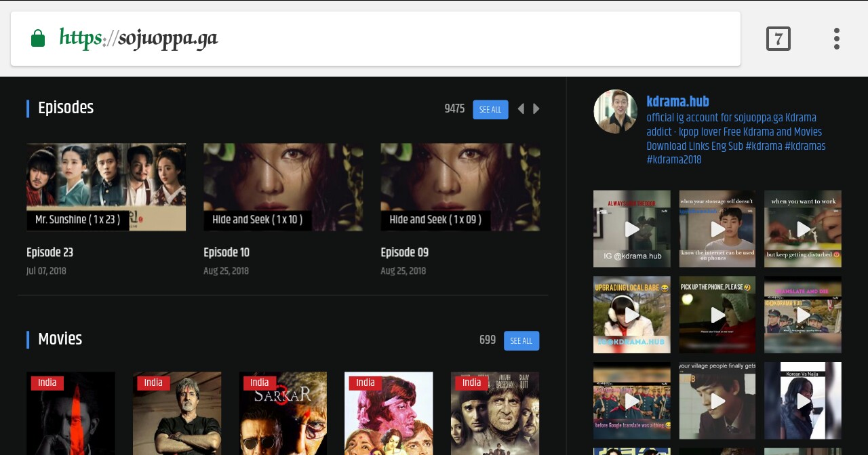Click the India tag on the Sarkar poster
The height and width of the screenshot is (455, 868).
(x=260, y=383)
